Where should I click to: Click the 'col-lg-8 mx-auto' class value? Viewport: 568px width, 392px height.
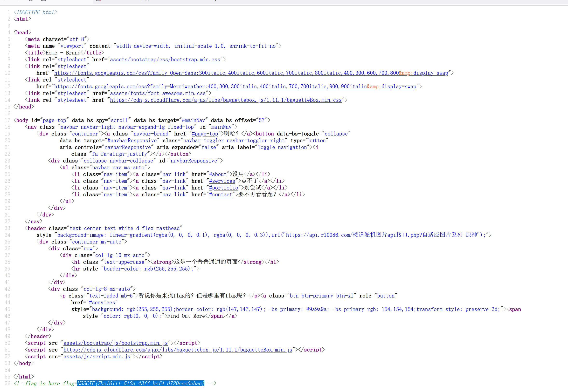click(107, 289)
